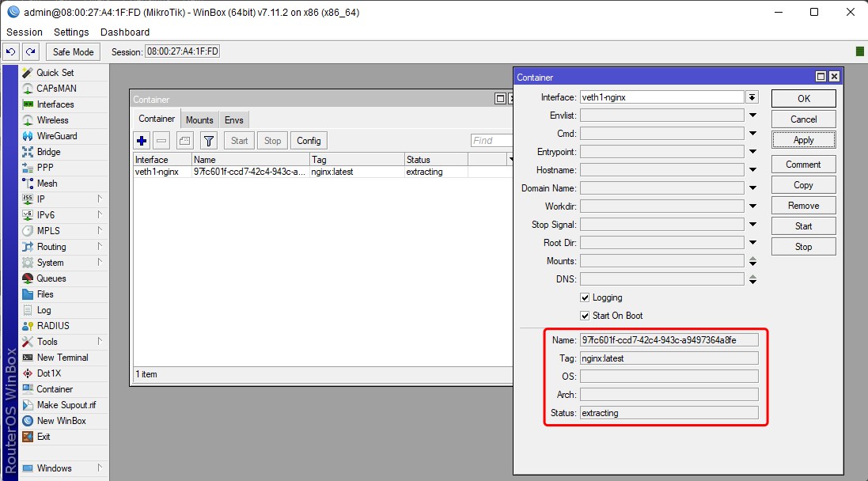Disable the Start On Boot checkbox

[x=585, y=316]
